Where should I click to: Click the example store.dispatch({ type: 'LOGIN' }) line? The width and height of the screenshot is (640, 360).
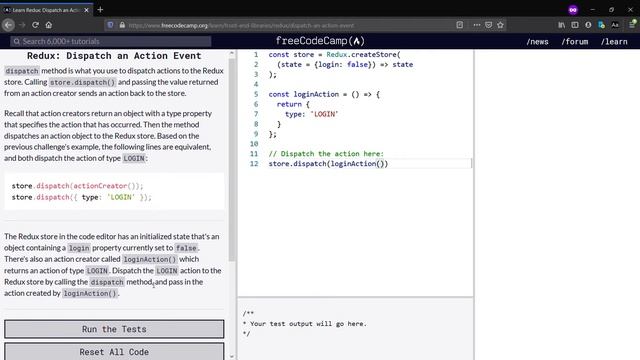coord(82,197)
